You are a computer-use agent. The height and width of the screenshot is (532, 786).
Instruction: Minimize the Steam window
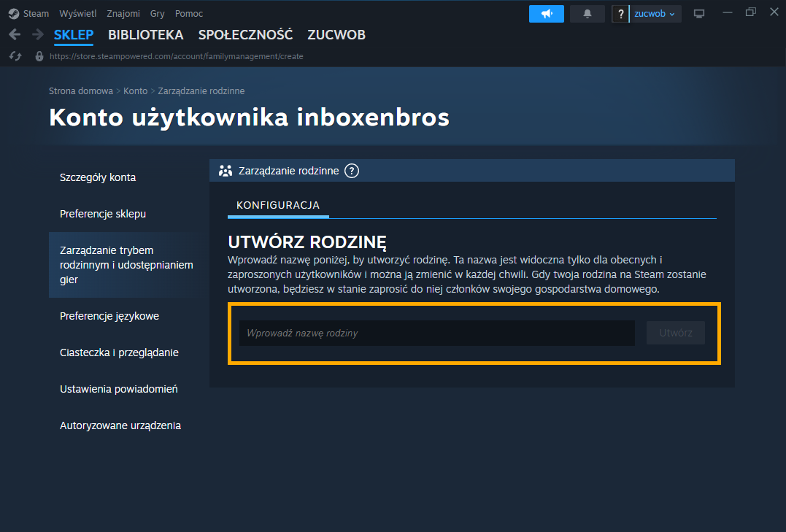728,13
